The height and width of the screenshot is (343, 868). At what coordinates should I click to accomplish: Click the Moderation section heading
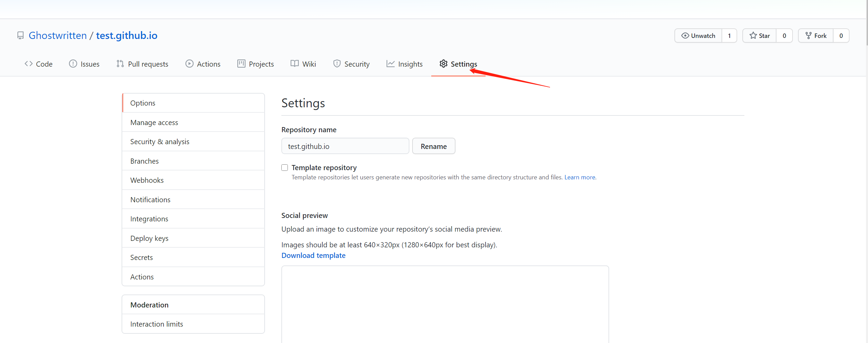pyautogui.click(x=150, y=305)
